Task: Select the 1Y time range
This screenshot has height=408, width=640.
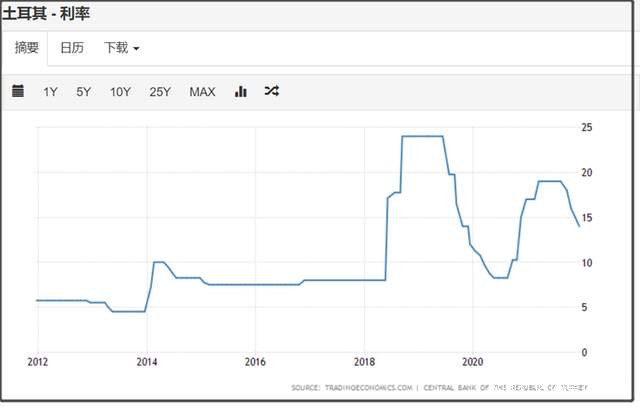Action: point(51,92)
